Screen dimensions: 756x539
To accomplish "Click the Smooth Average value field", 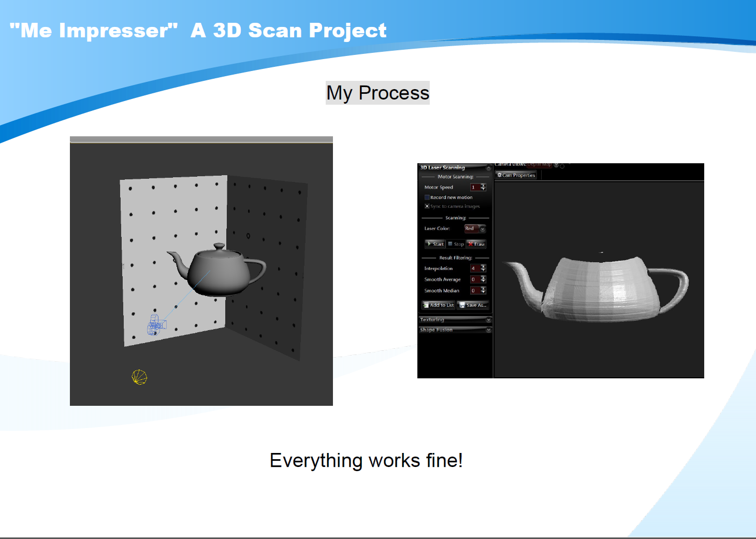I will point(474,279).
